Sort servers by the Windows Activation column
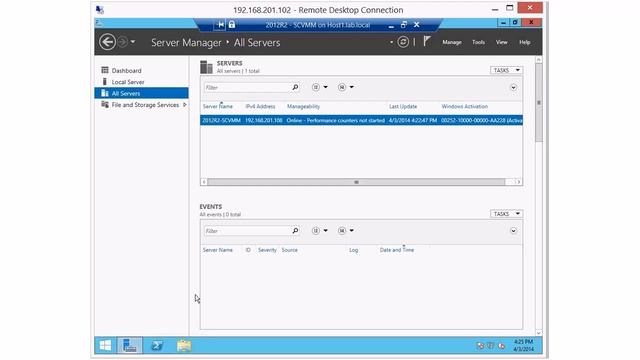 point(464,107)
